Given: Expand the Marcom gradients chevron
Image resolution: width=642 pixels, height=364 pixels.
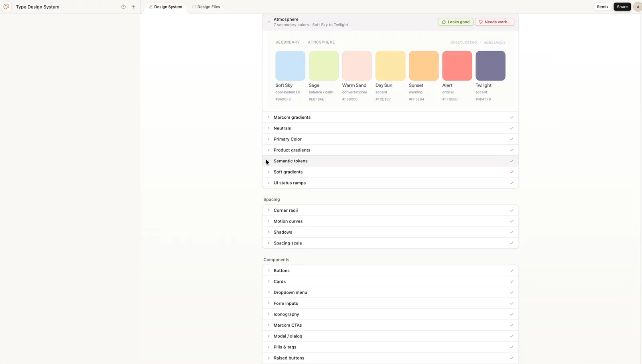Looking at the screenshot, I should 269,117.
